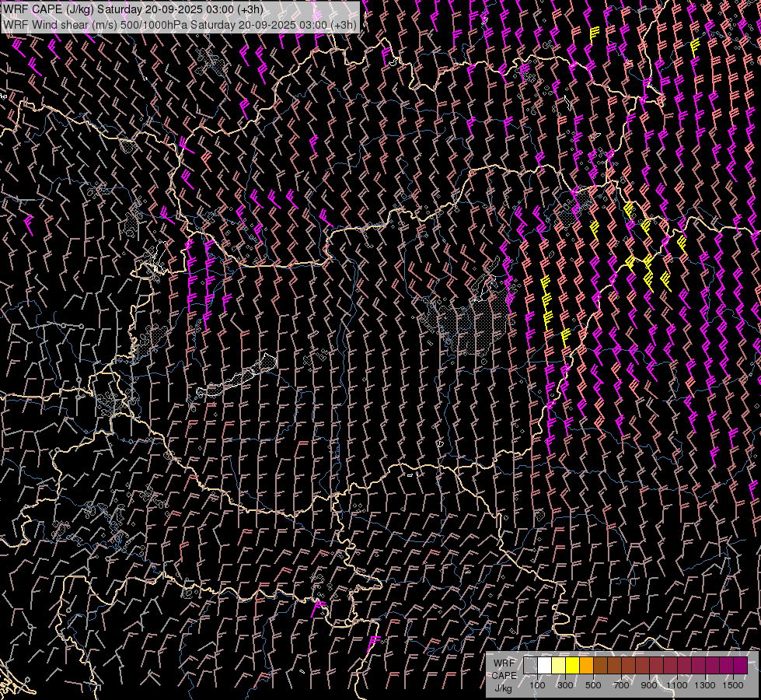
Task: Click the 900 value on the legend
Action: [x=649, y=685]
